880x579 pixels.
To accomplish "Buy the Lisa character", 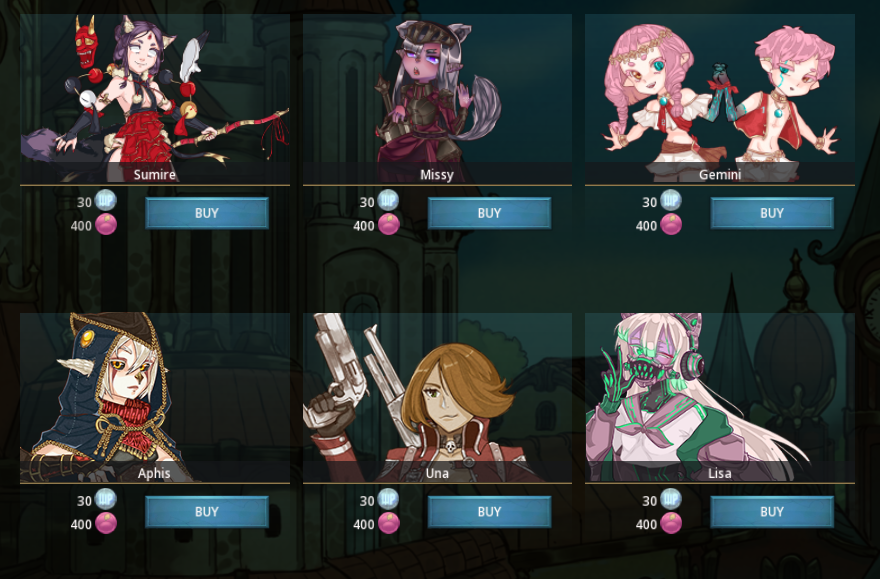I will [772, 512].
